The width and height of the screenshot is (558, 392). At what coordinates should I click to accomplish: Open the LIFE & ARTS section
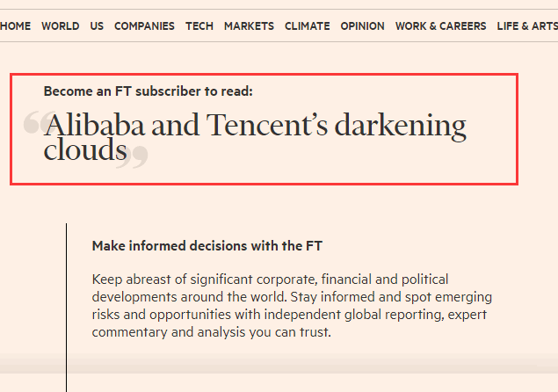pos(527,26)
